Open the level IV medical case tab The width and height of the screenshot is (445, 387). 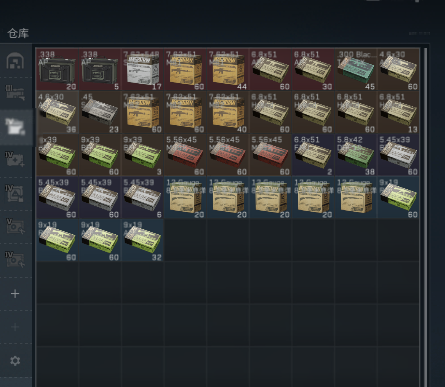15,159
